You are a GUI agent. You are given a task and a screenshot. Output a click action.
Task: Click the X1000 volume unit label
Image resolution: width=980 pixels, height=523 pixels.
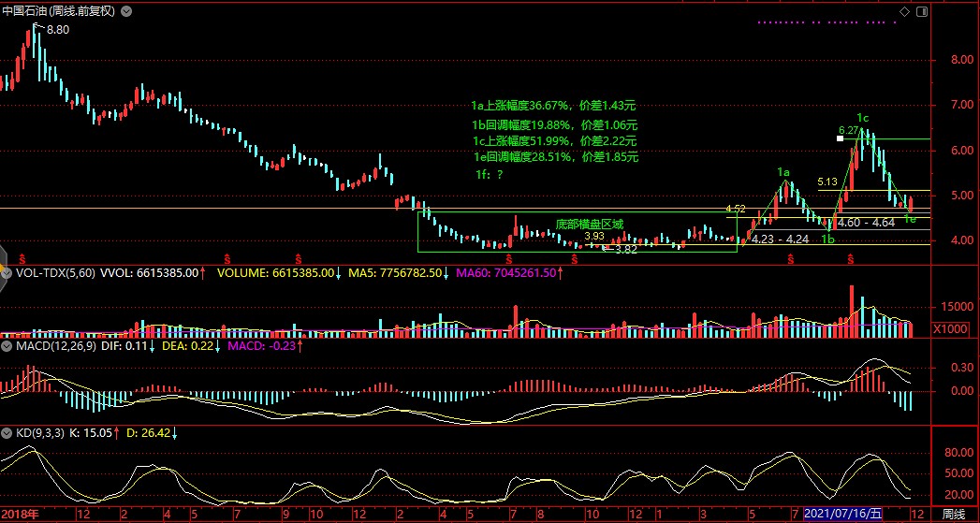(949, 328)
